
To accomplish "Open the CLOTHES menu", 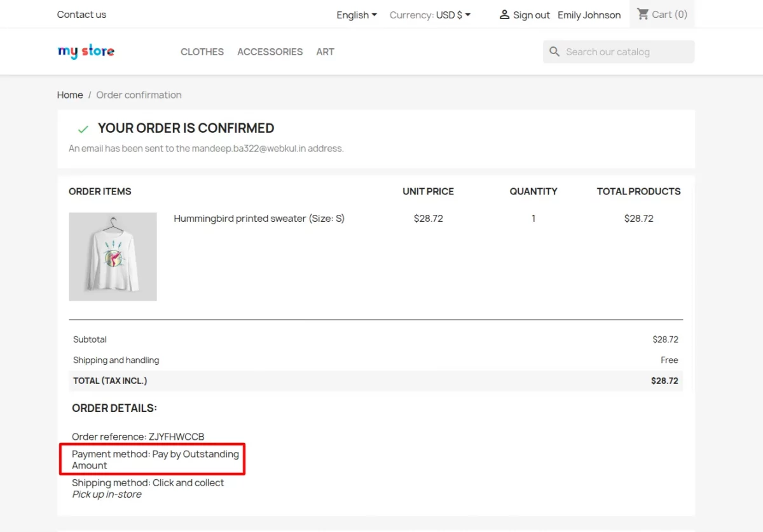I will (x=202, y=51).
